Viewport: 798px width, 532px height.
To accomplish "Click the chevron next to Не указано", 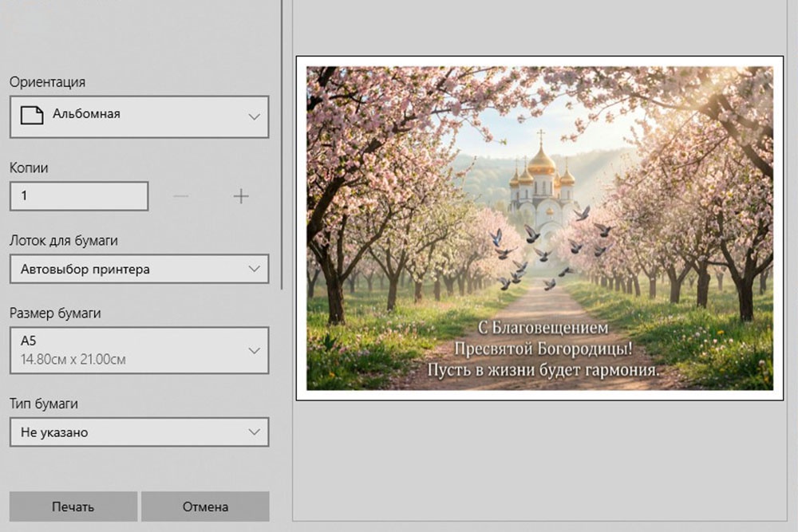I will coord(254,432).
